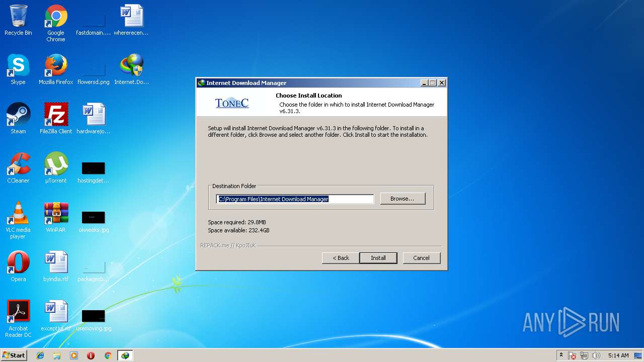
Task: Open media player taskbar icon
Action: point(74,355)
